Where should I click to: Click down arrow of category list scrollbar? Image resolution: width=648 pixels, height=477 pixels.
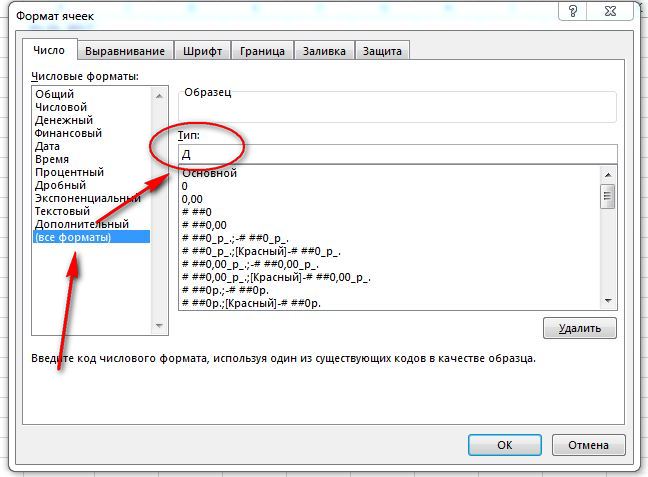[158, 325]
